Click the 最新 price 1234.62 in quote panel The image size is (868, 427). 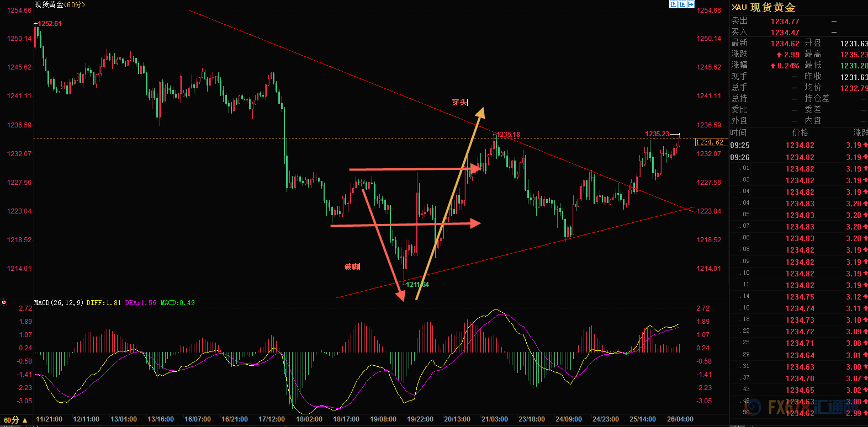click(785, 44)
